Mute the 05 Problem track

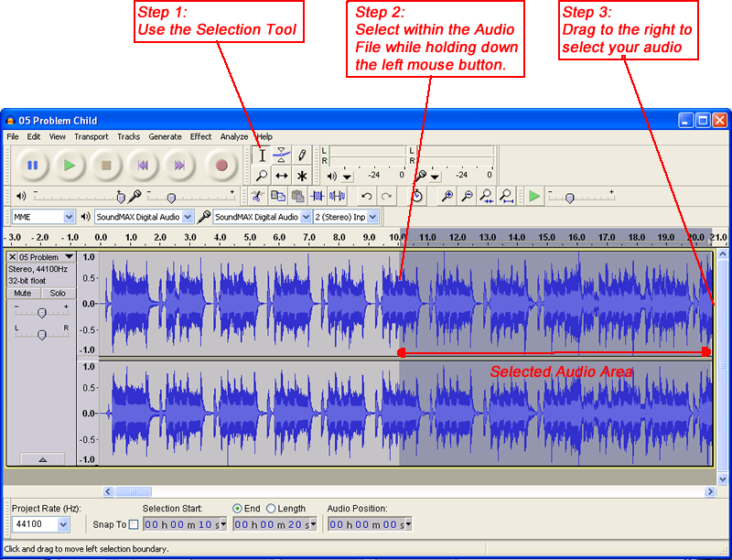click(24, 293)
